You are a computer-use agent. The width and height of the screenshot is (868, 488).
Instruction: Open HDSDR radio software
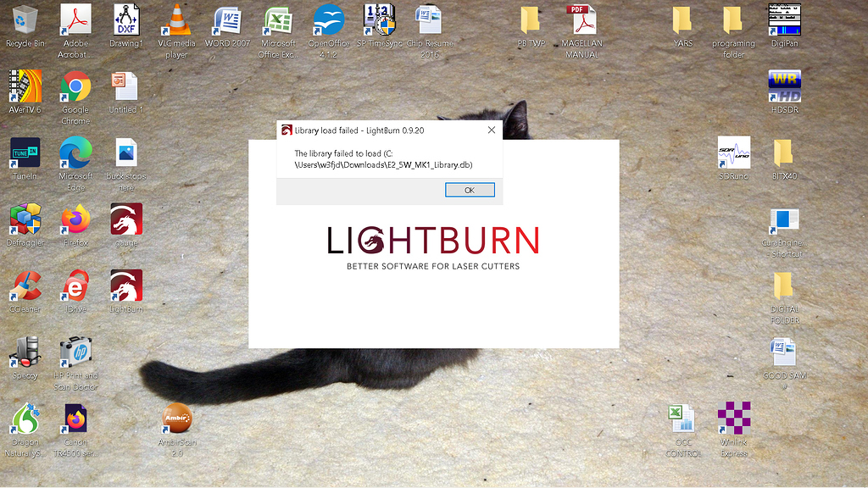782,90
